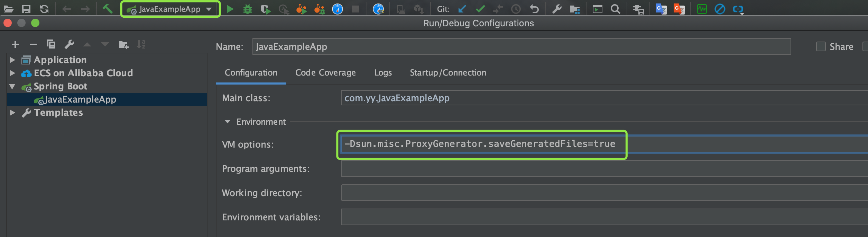This screenshot has height=237, width=868.
Task: Click the blue circle-slash icon
Action: coord(720,9)
